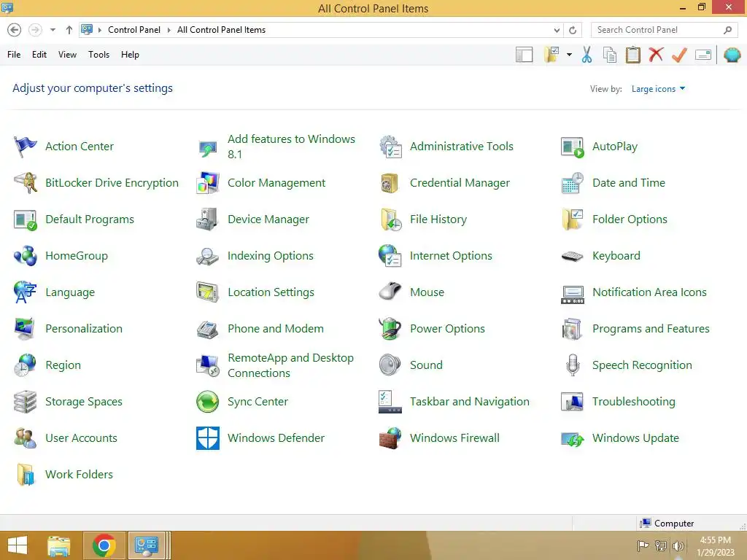This screenshot has width=747, height=560.
Task: Open Google Chrome from the taskbar
Action: (104, 545)
